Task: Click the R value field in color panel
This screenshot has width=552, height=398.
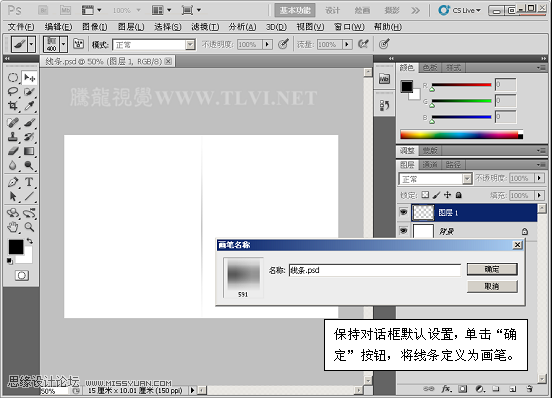Action: pos(505,84)
